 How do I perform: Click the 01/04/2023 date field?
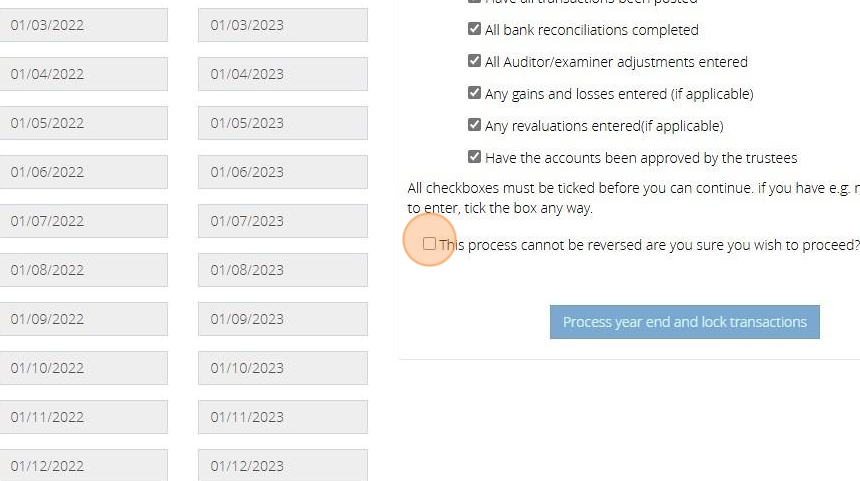tap(283, 73)
